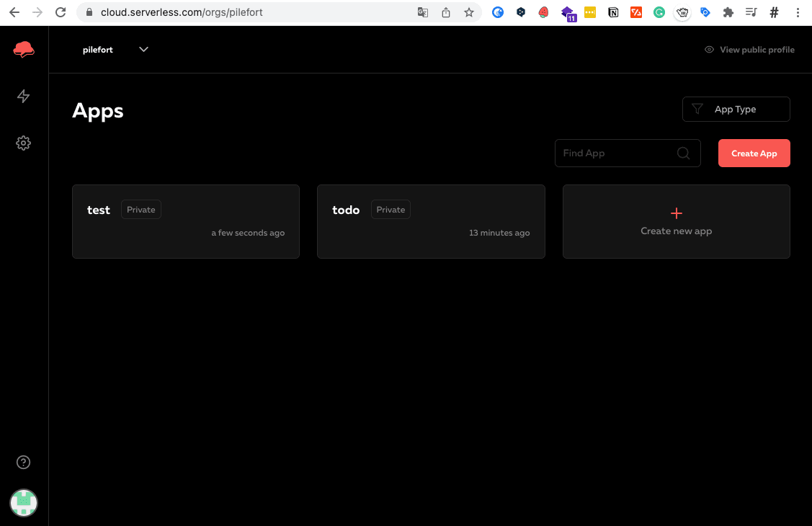Click the Serverless logo in the sidebar

(x=24, y=49)
